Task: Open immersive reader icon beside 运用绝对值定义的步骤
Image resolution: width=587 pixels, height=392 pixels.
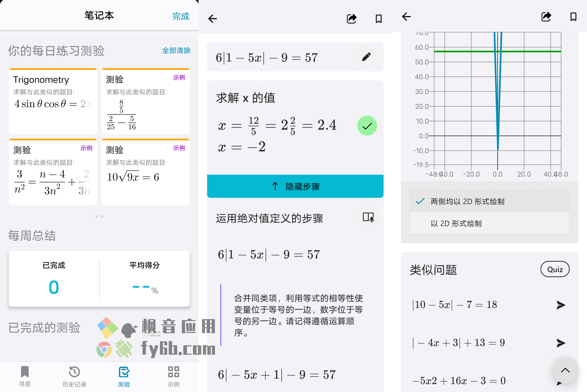Action: [x=368, y=217]
